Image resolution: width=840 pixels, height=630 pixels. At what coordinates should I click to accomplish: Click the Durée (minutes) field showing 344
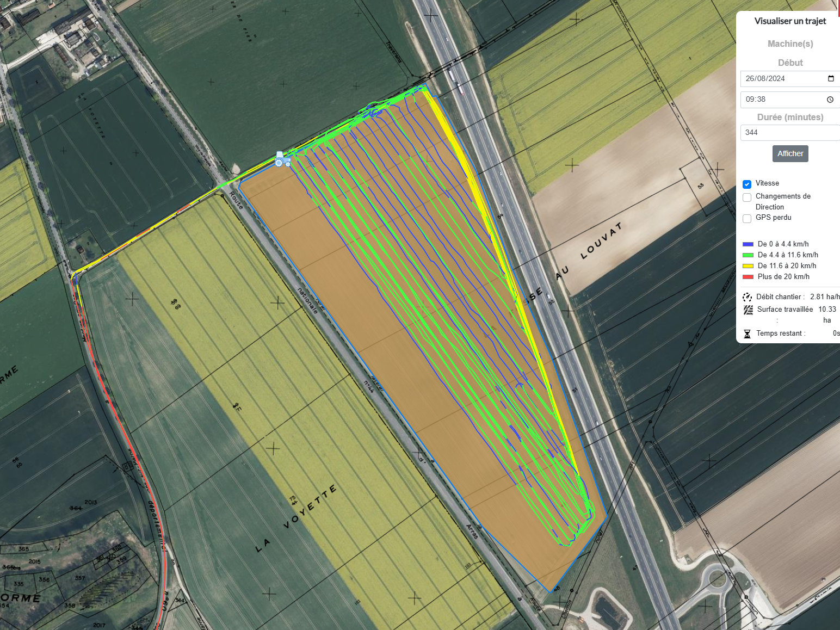pyautogui.click(x=789, y=133)
